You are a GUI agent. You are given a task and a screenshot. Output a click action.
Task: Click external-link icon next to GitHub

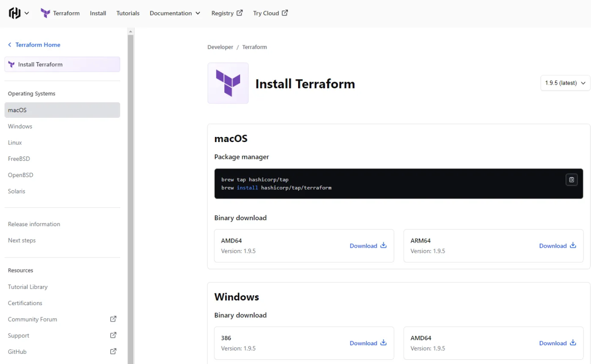point(113,351)
